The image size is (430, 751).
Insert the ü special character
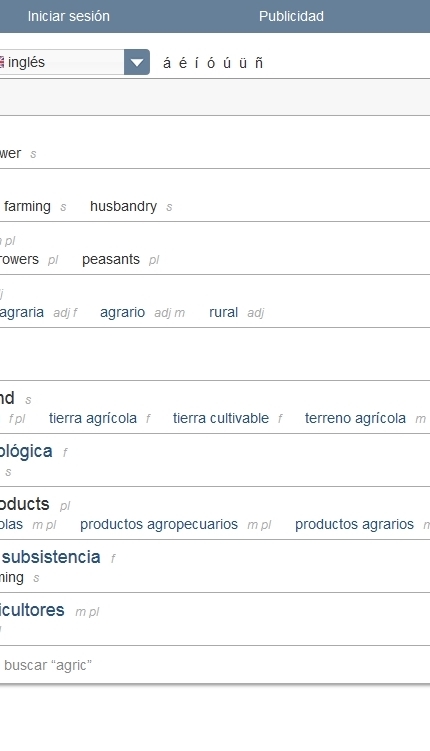coord(243,63)
